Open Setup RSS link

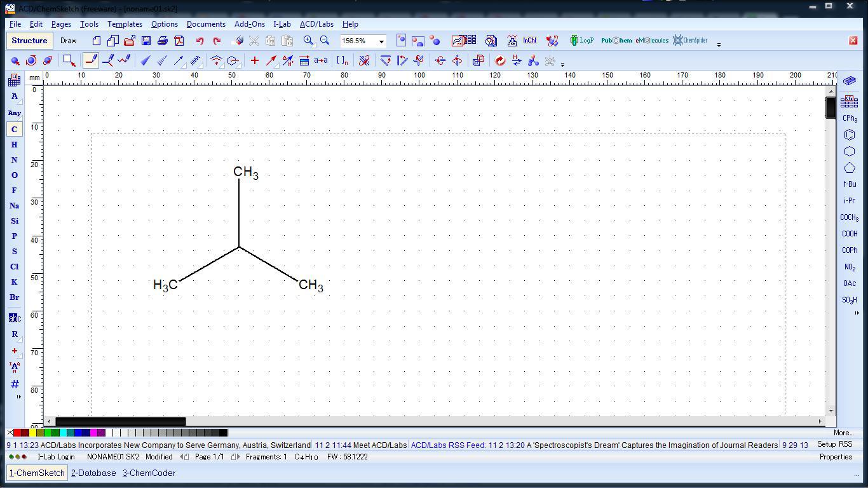(835, 445)
